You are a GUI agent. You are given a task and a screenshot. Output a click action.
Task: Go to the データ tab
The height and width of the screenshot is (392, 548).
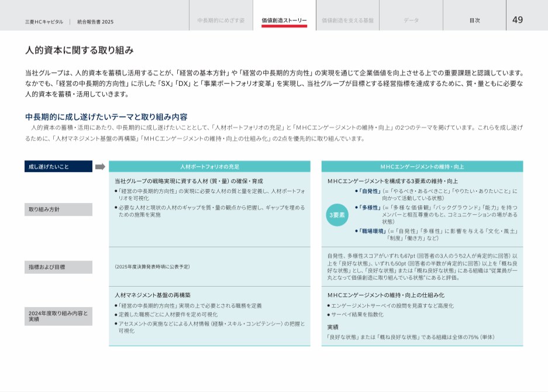click(x=411, y=20)
